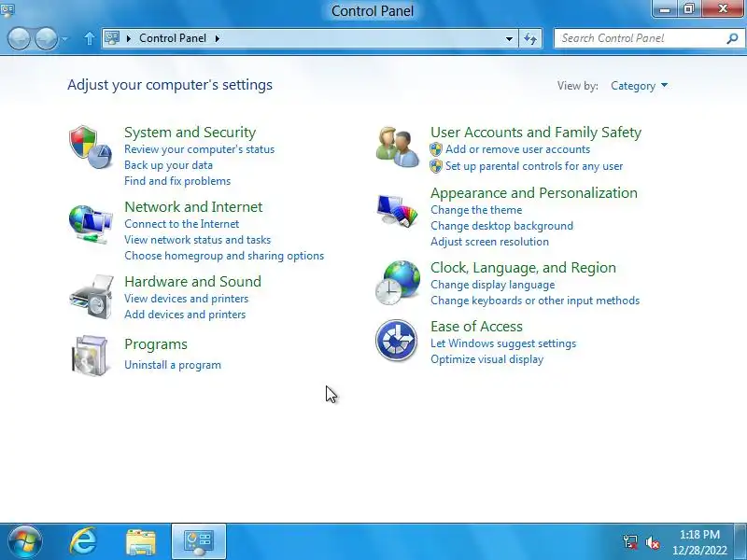747x560 pixels.
Task: Click the Show desktop strip at taskbar end
Action: (x=741, y=541)
